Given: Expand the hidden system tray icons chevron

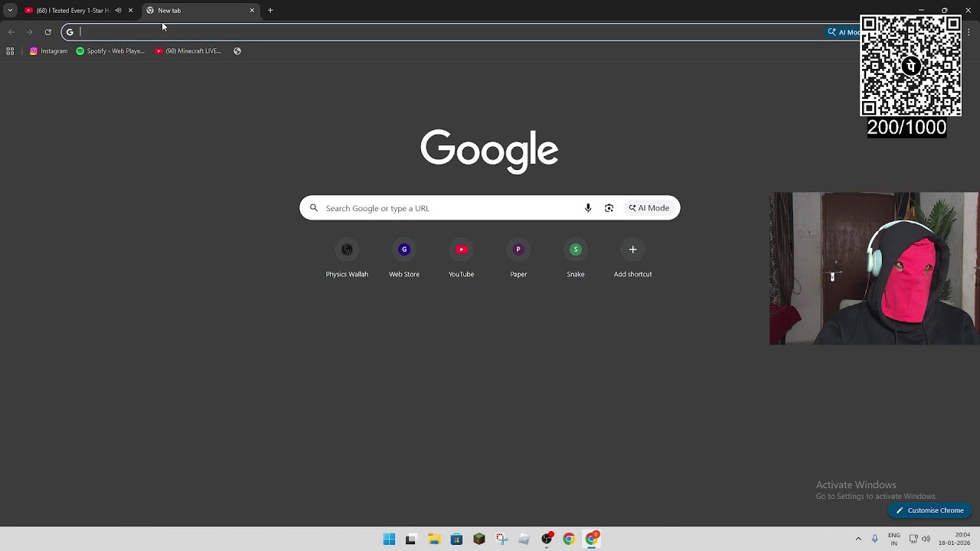Looking at the screenshot, I should (x=858, y=540).
